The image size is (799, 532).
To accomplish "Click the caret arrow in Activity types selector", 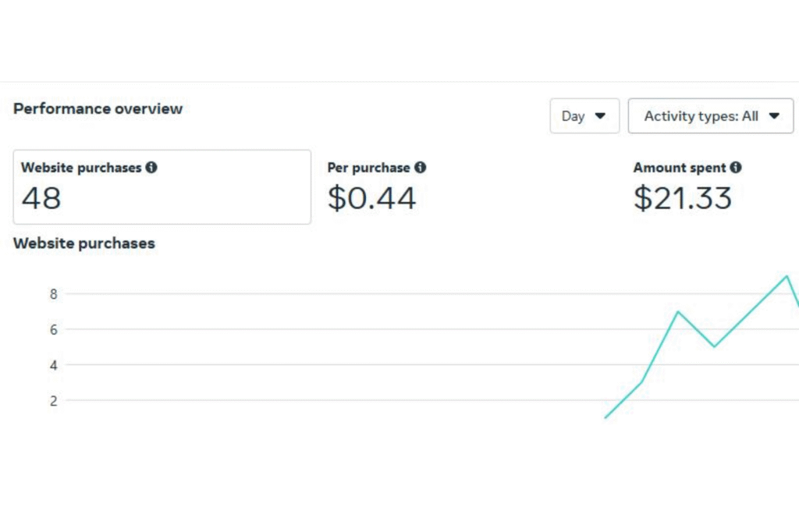I will tap(774, 116).
